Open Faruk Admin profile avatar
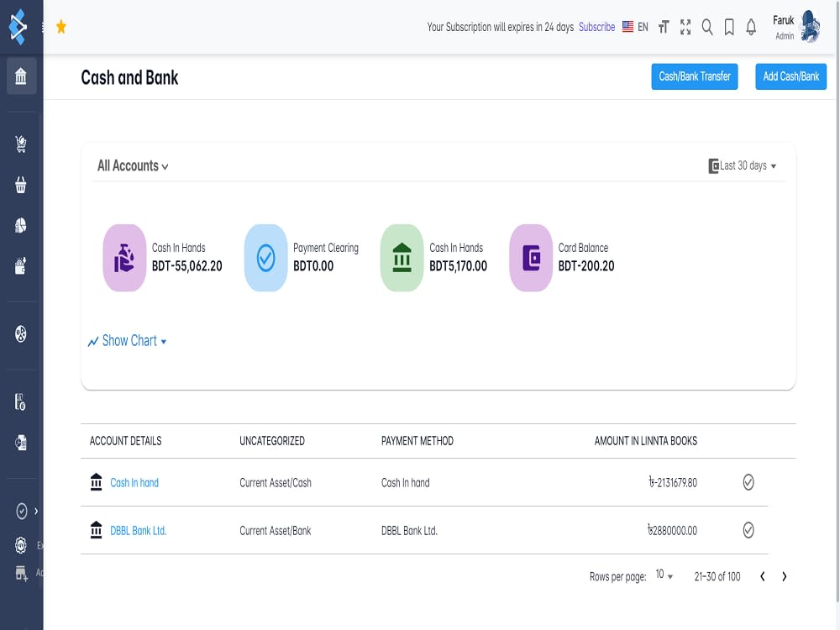Image resolution: width=840 pixels, height=630 pixels. coord(810,26)
